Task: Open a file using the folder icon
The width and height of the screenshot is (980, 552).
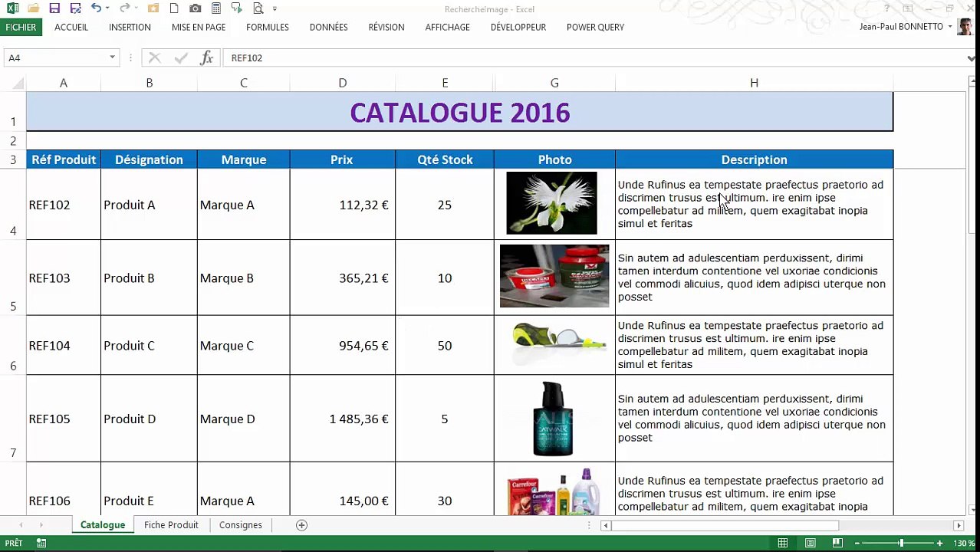Action: [33, 8]
